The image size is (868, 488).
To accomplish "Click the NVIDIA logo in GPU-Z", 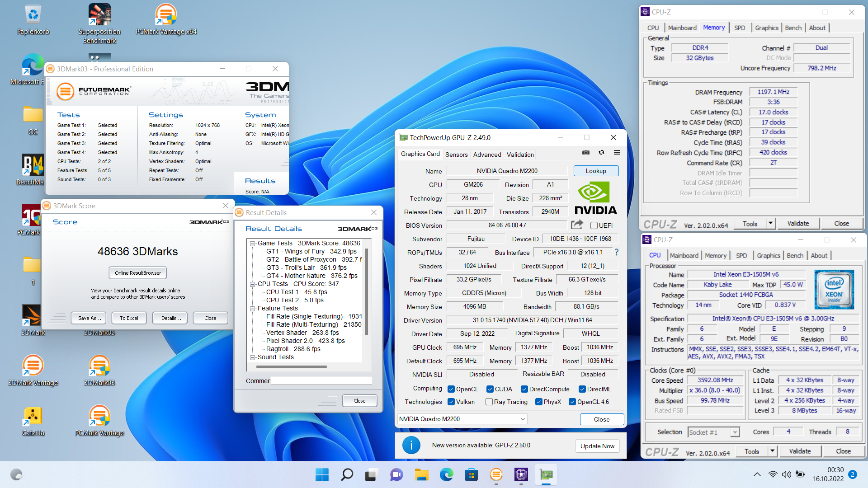I will click(595, 198).
